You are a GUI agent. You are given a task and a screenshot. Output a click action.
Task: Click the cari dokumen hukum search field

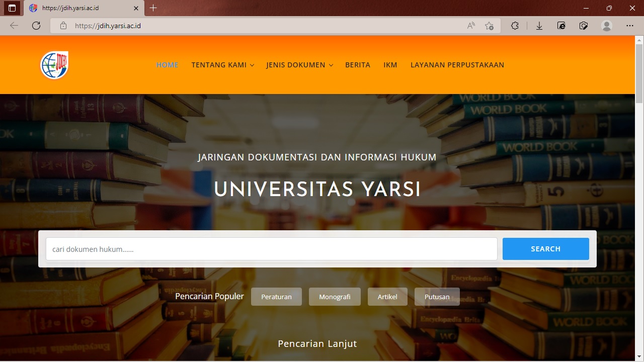tap(272, 249)
